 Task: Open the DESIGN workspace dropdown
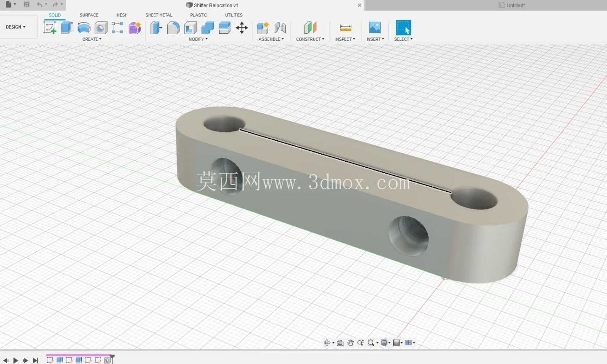pos(16,27)
